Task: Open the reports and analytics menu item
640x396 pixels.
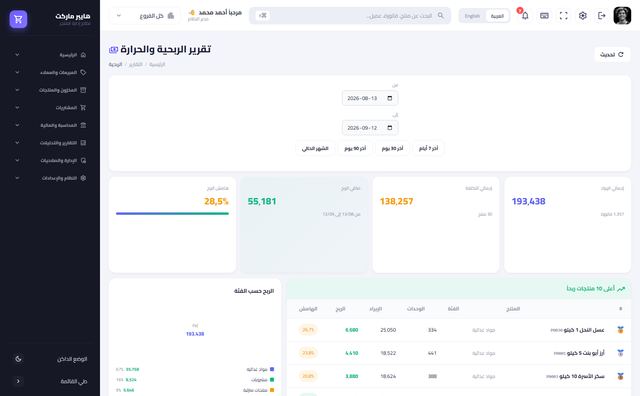Action: tap(50, 143)
